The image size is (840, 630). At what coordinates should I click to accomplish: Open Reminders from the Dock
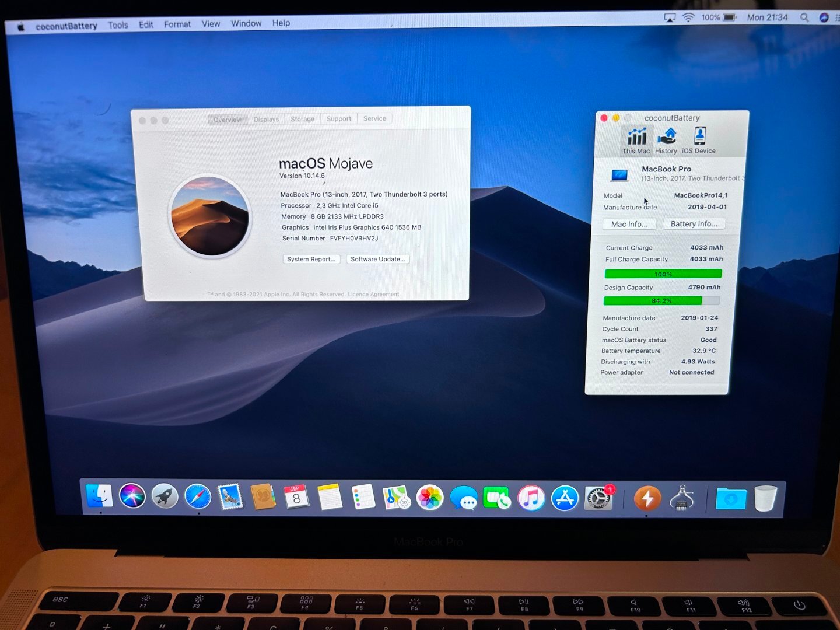363,498
